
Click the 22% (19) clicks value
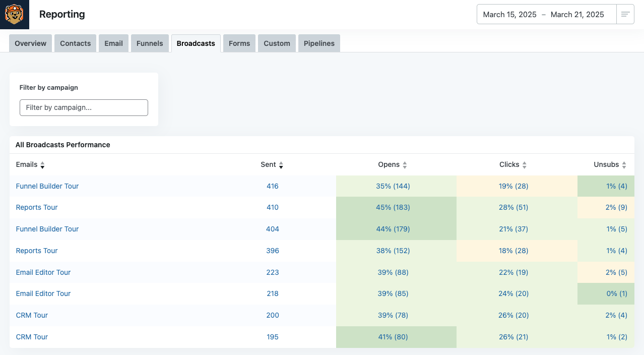(513, 272)
